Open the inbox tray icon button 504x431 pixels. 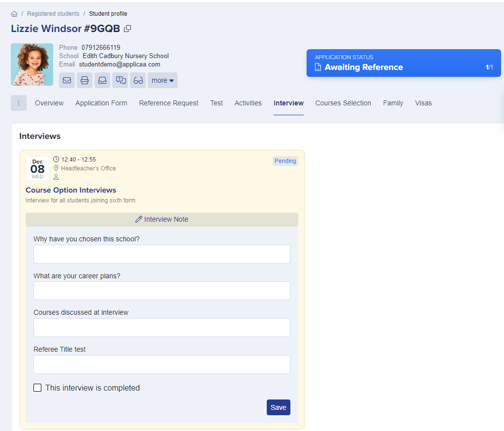point(102,80)
